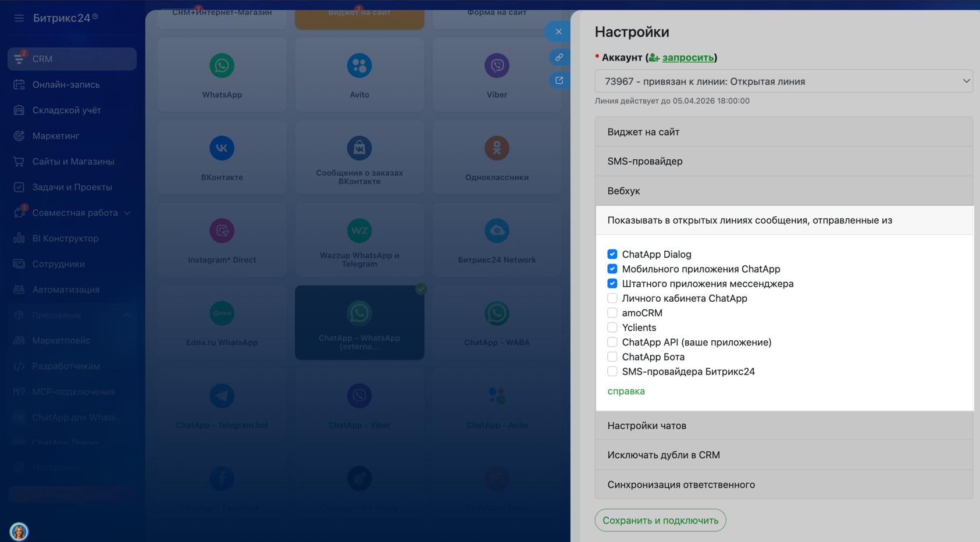The width and height of the screenshot is (980, 542).
Task: Open the Avito channel icon
Action: click(359, 66)
